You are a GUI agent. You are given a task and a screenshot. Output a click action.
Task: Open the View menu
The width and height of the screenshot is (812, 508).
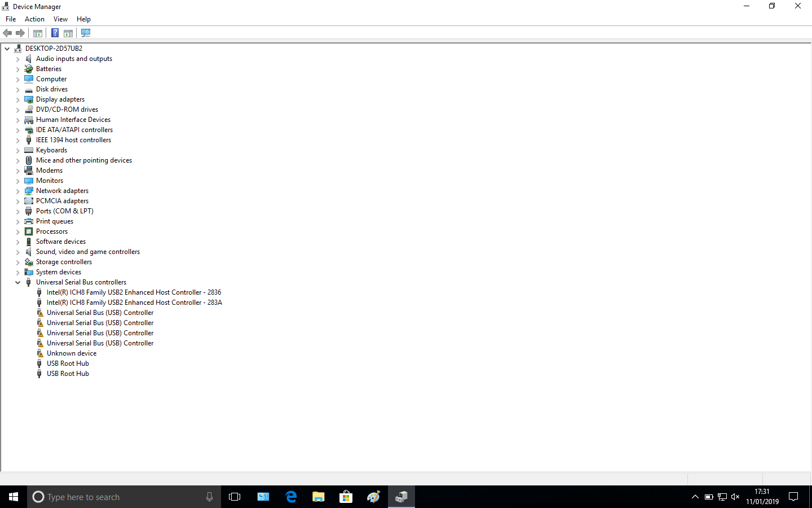pos(60,19)
